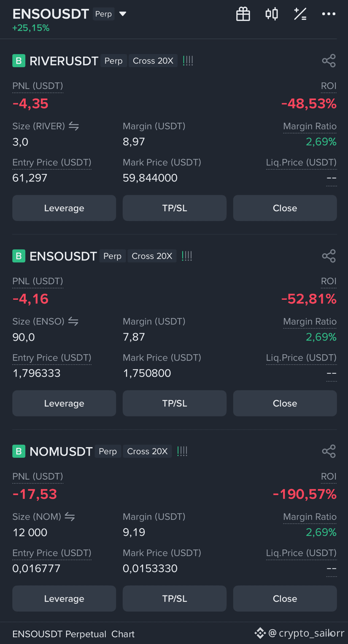The width and height of the screenshot is (348, 644).
Task: Tap the RIVERUSDT green bars indicator
Action: pyautogui.click(x=188, y=61)
